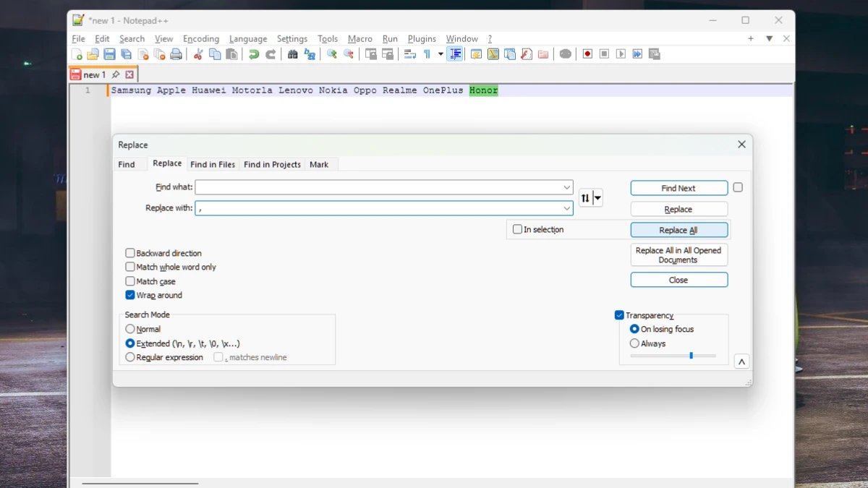Image resolution: width=868 pixels, height=488 pixels.
Task: Click the Zoom In toolbar icon
Action: click(x=332, y=54)
